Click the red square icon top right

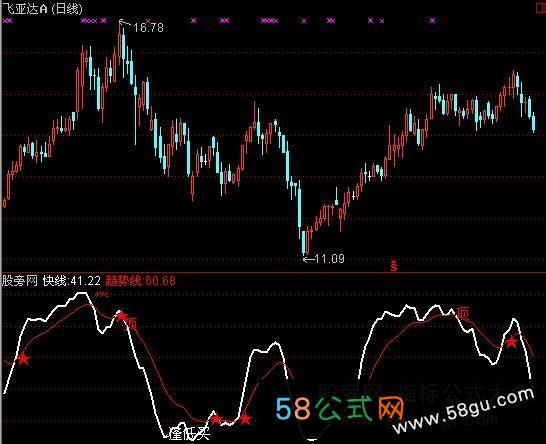pyautogui.click(x=541, y=8)
